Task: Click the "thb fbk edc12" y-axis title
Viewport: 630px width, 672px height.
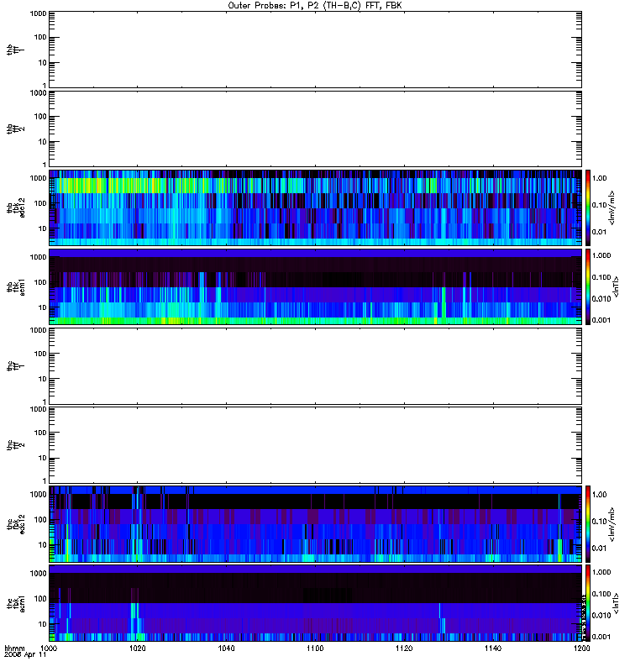Action: click(x=16, y=207)
